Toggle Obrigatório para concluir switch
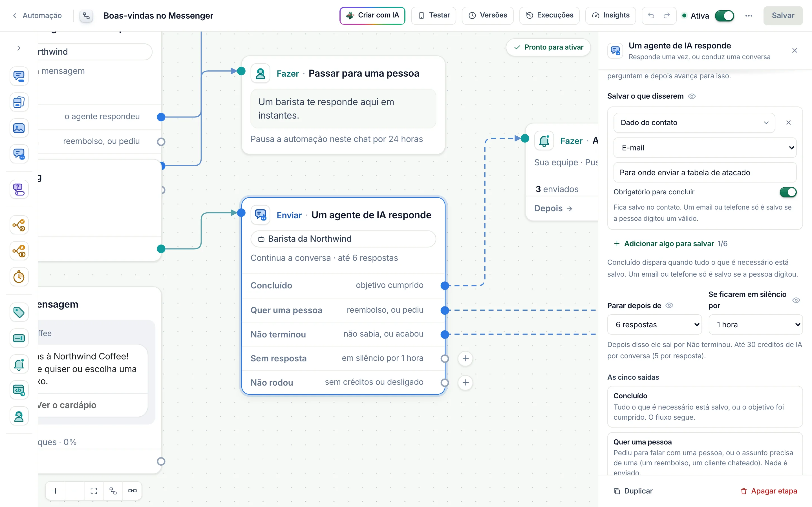This screenshot has width=812, height=507. tap(788, 192)
